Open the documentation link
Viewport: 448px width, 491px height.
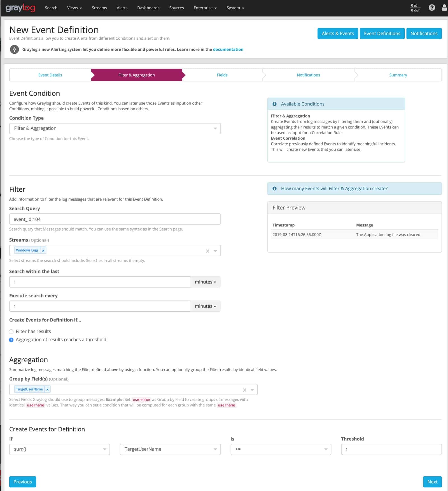click(x=228, y=50)
